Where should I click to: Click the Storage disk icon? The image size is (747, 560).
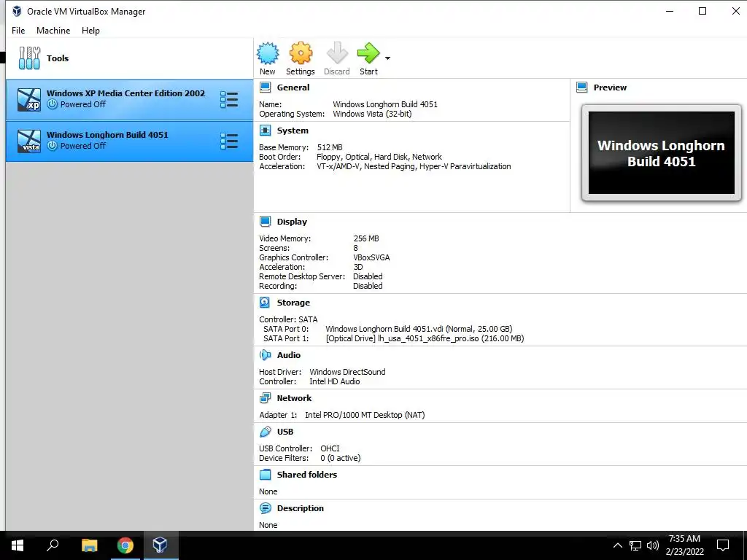tap(265, 303)
